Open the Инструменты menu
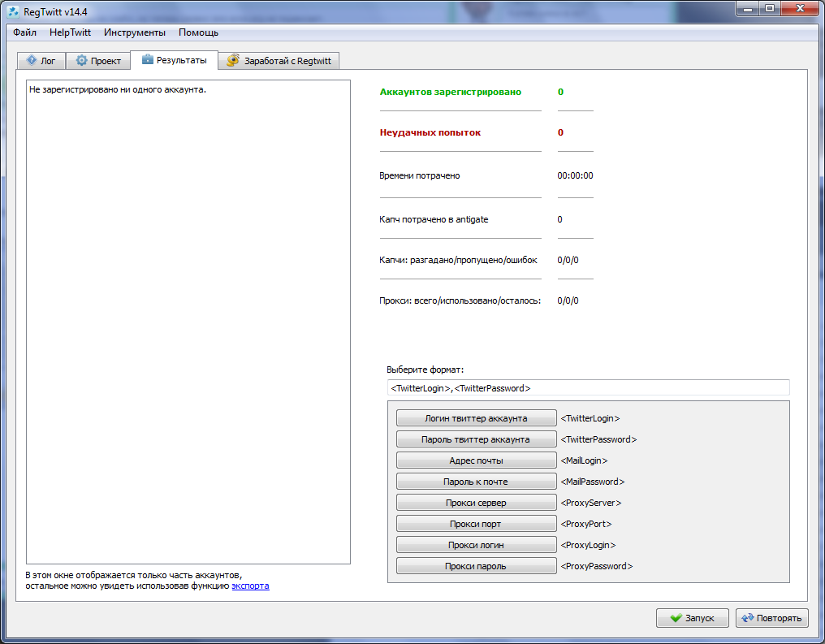The height and width of the screenshot is (644, 825). coord(135,32)
